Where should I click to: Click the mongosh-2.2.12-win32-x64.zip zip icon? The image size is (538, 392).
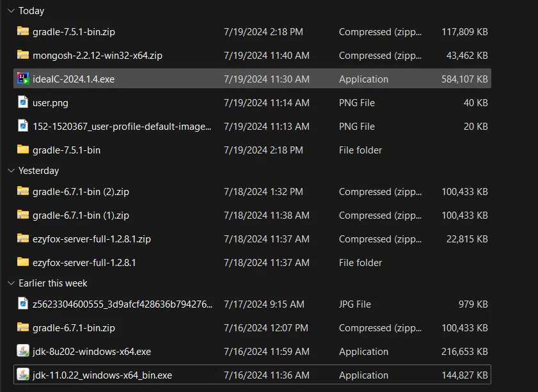click(x=23, y=55)
